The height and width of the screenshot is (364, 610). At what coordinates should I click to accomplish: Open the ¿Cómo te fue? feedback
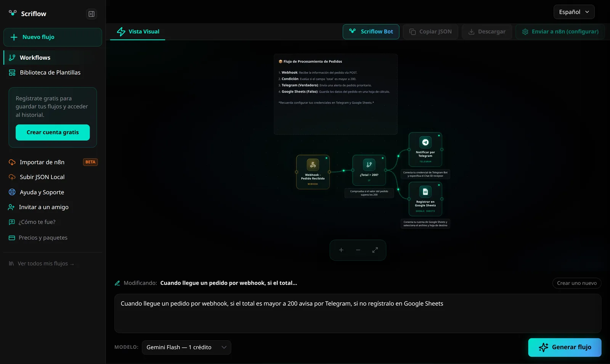pos(37,222)
